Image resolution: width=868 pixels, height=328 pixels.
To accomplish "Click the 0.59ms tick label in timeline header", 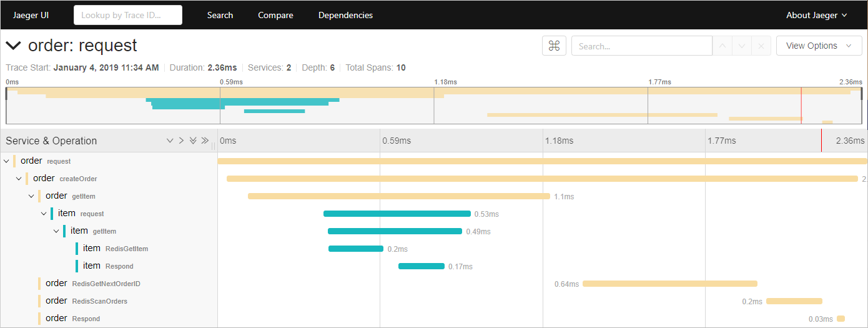I will point(397,141).
